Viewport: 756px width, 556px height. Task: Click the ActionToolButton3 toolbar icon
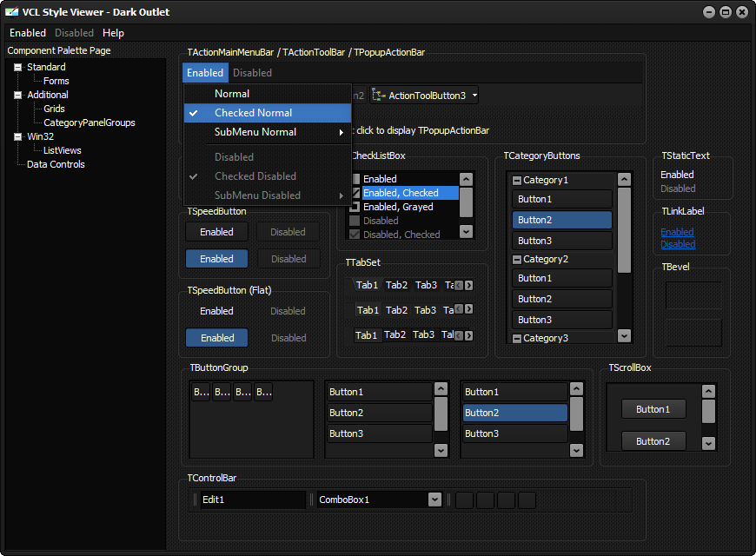click(379, 96)
